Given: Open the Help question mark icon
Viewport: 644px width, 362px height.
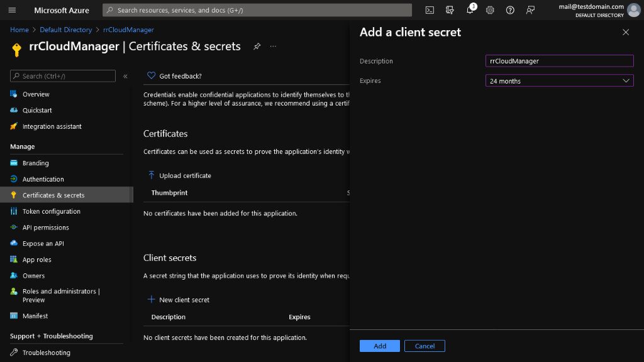Looking at the screenshot, I should (x=510, y=10).
